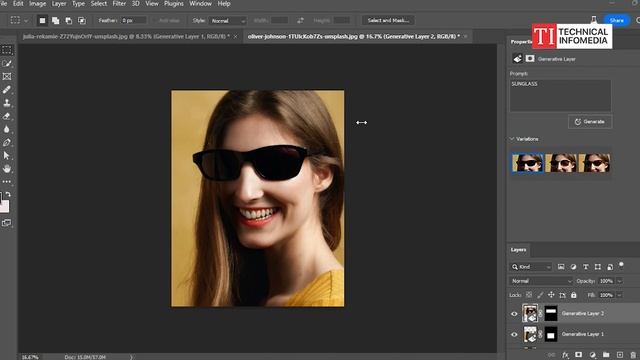
Task: Select the Hand tool
Action: coord(7,169)
